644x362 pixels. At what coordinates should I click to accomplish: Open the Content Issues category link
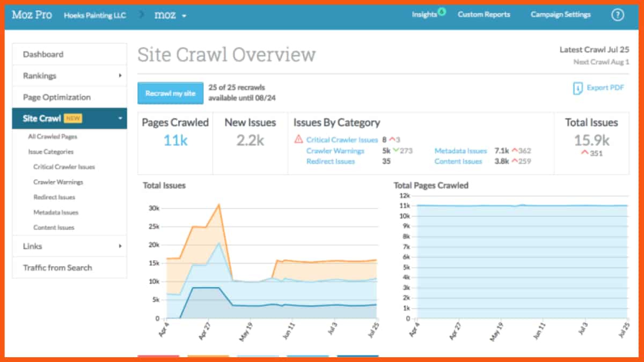458,161
